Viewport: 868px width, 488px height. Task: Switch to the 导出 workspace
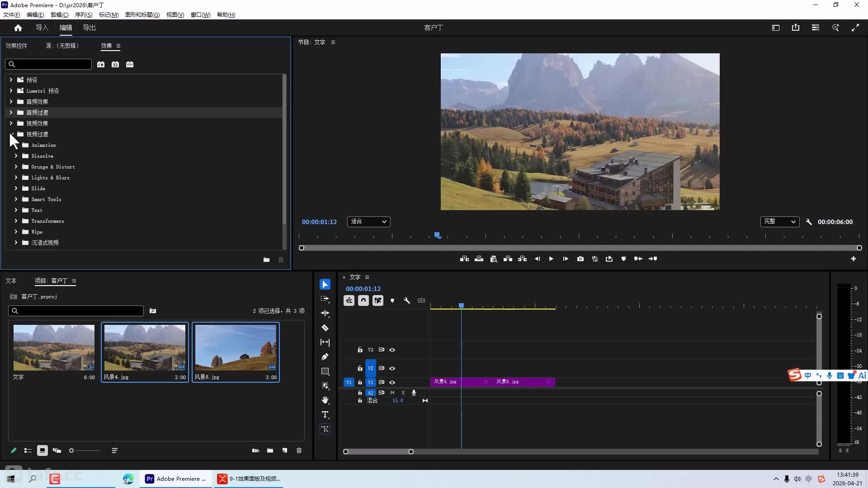pos(89,28)
